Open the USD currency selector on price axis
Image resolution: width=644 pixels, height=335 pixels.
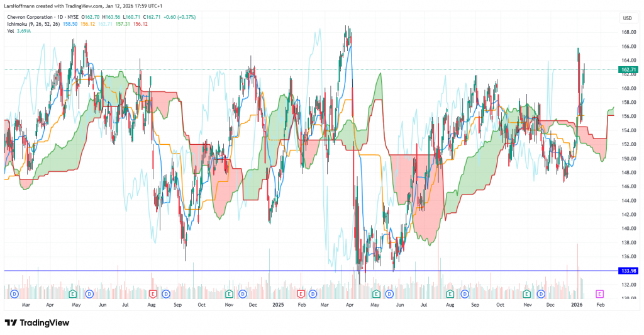coord(626,18)
